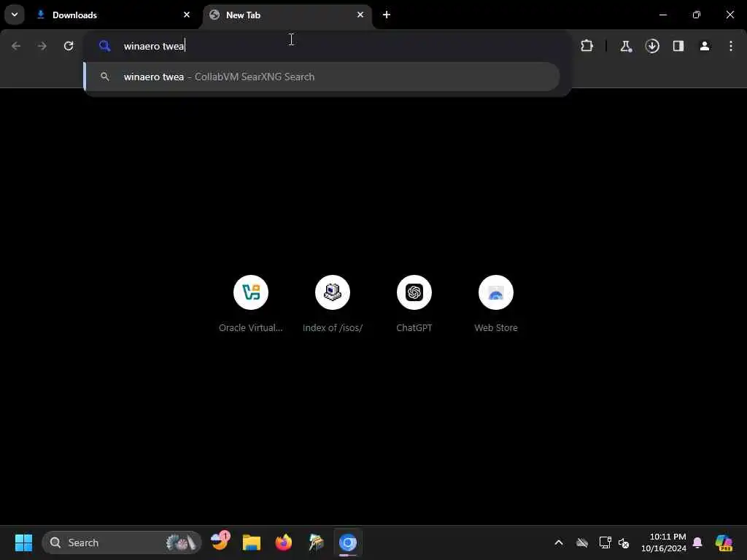Image resolution: width=747 pixels, height=560 pixels.
Task: Open a new tab with the plus button
Action: click(387, 15)
